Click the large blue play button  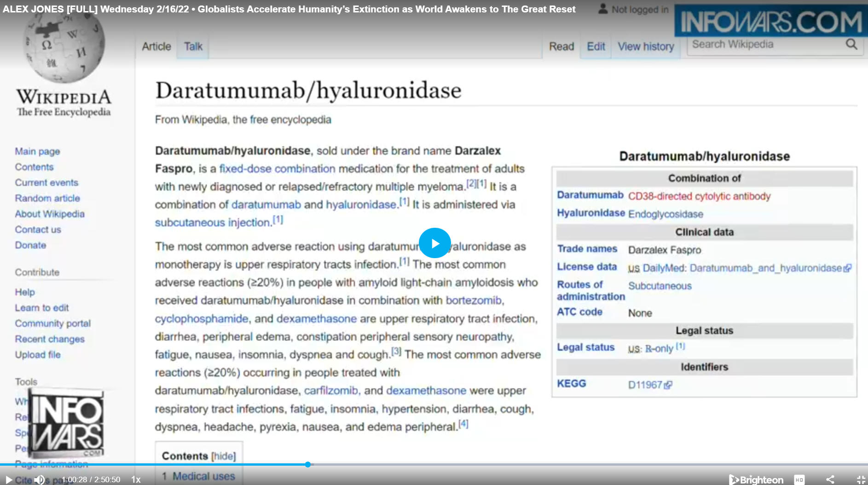tap(434, 243)
